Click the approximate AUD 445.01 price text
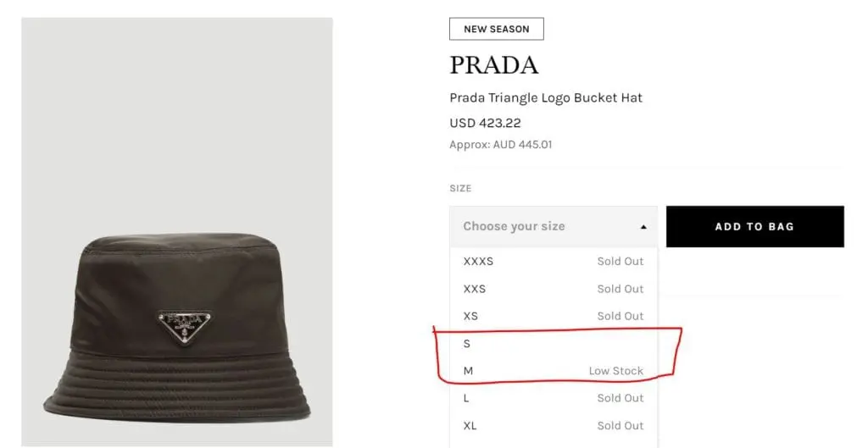Image resolution: width=868 pixels, height=448 pixels. click(500, 145)
